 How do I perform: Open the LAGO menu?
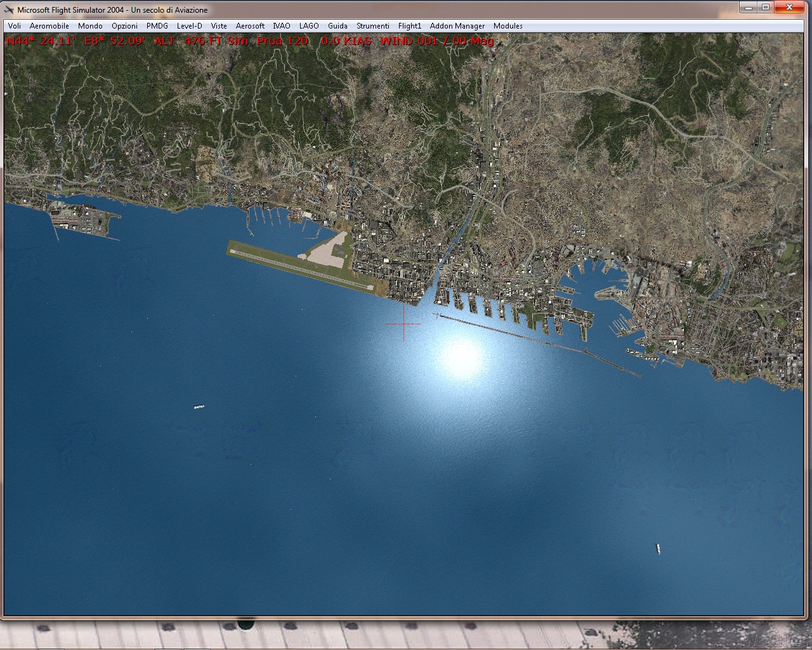pyautogui.click(x=309, y=26)
